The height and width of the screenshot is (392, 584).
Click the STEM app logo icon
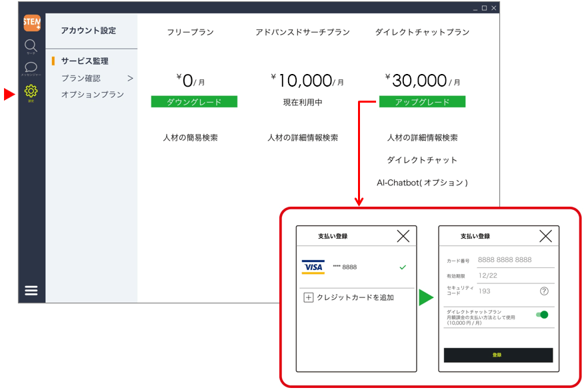point(31,23)
